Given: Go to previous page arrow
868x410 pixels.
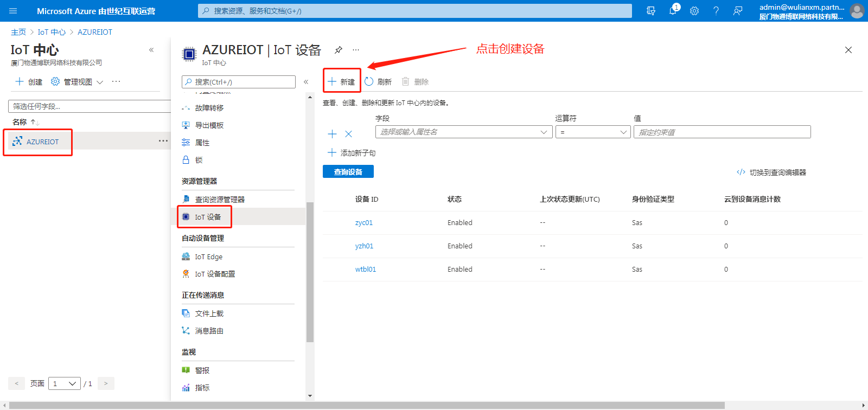Looking at the screenshot, I should pos(17,383).
